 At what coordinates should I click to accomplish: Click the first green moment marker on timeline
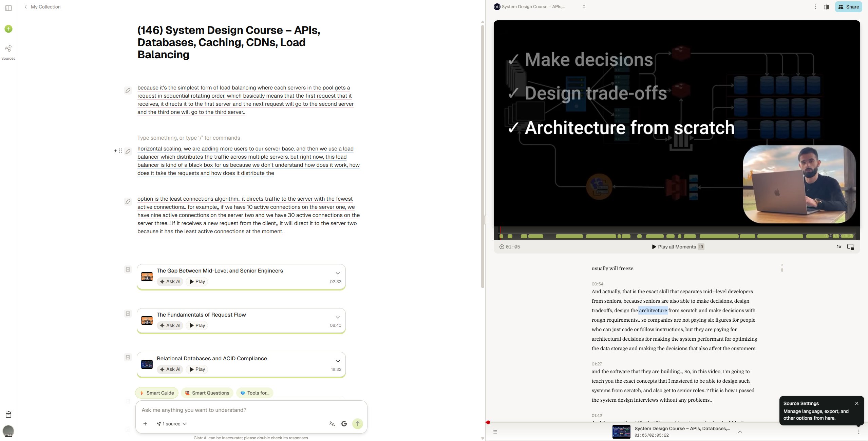[502, 236]
